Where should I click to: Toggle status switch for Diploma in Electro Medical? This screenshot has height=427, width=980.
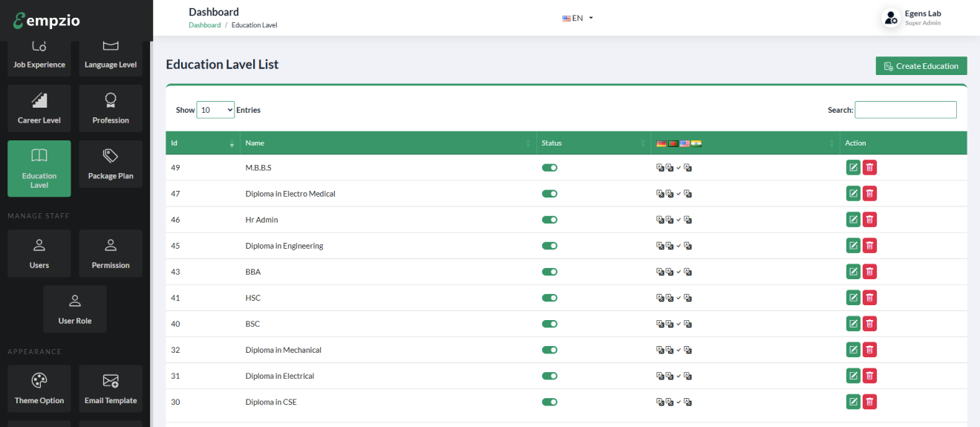[549, 194]
